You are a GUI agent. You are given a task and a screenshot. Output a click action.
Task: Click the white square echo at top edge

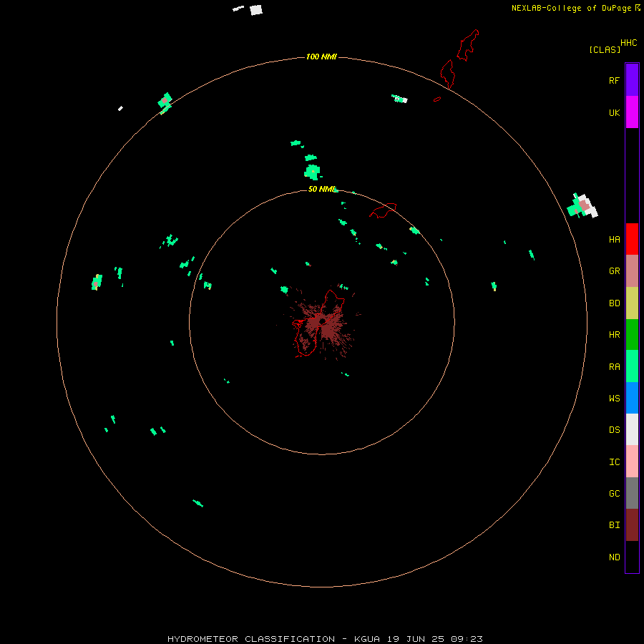click(256, 10)
